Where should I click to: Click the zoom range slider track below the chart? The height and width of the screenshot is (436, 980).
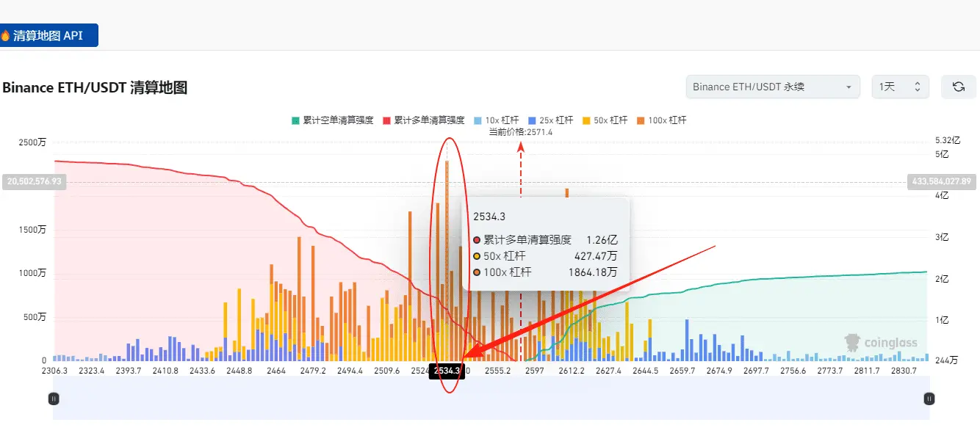[x=491, y=399]
